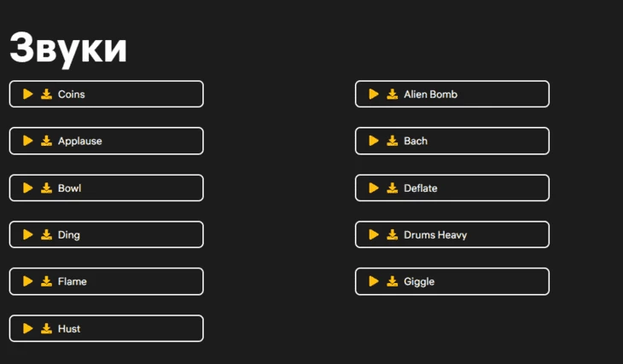Screen dimensions: 623x364
Task: Download the Alien Bomb sound
Action: 392,94
